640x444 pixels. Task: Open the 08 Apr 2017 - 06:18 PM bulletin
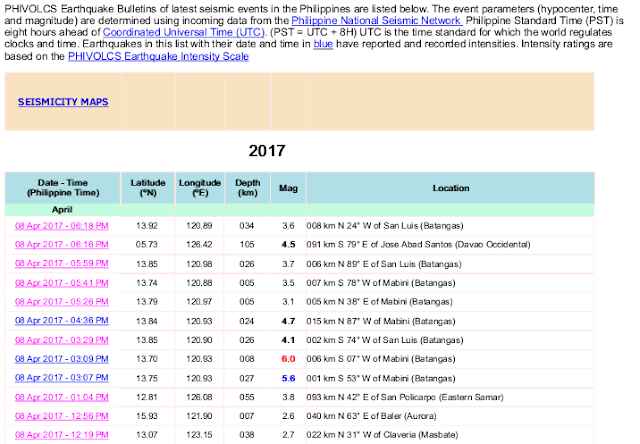pos(62,226)
